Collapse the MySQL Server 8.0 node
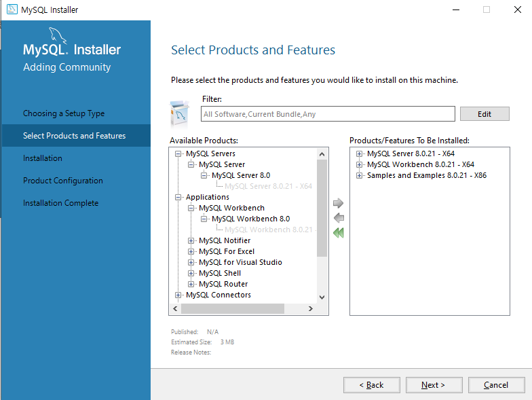532x400 pixels. coord(204,175)
